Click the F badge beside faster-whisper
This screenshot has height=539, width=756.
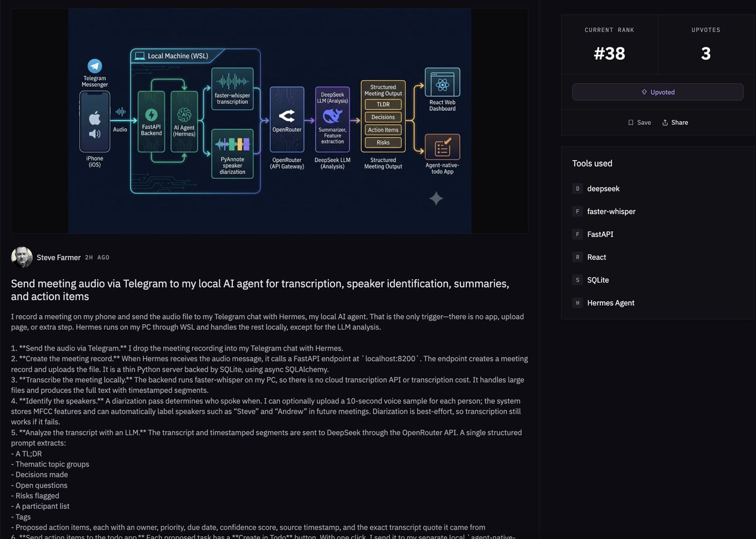click(577, 211)
